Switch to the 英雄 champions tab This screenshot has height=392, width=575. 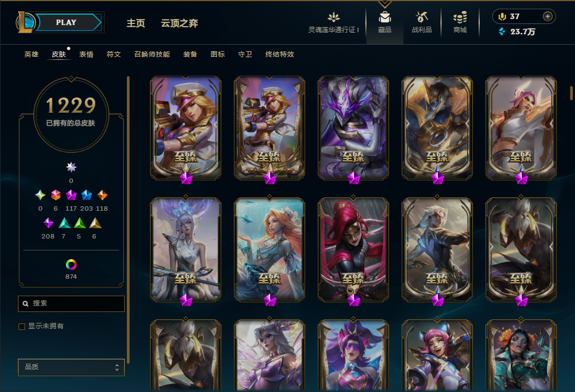(x=31, y=54)
